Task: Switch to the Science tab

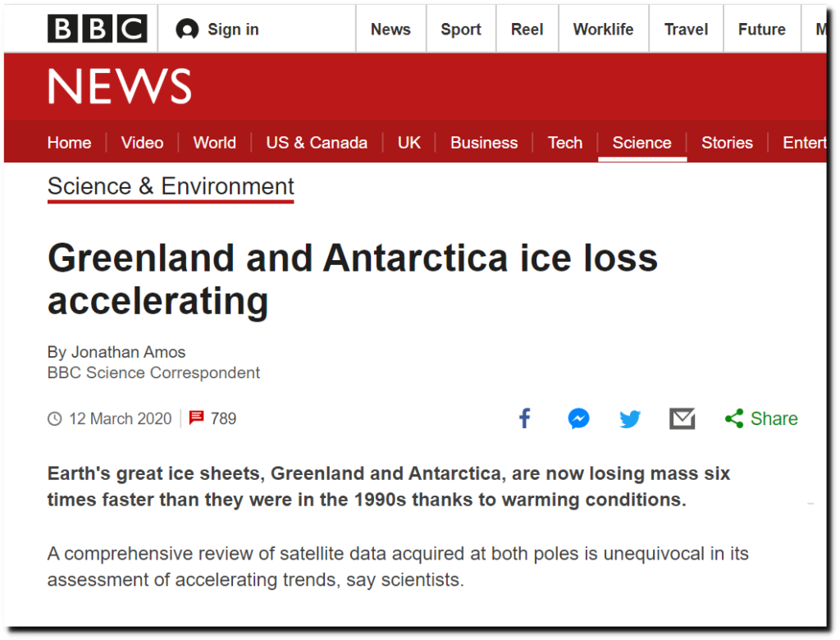Action: [641, 143]
